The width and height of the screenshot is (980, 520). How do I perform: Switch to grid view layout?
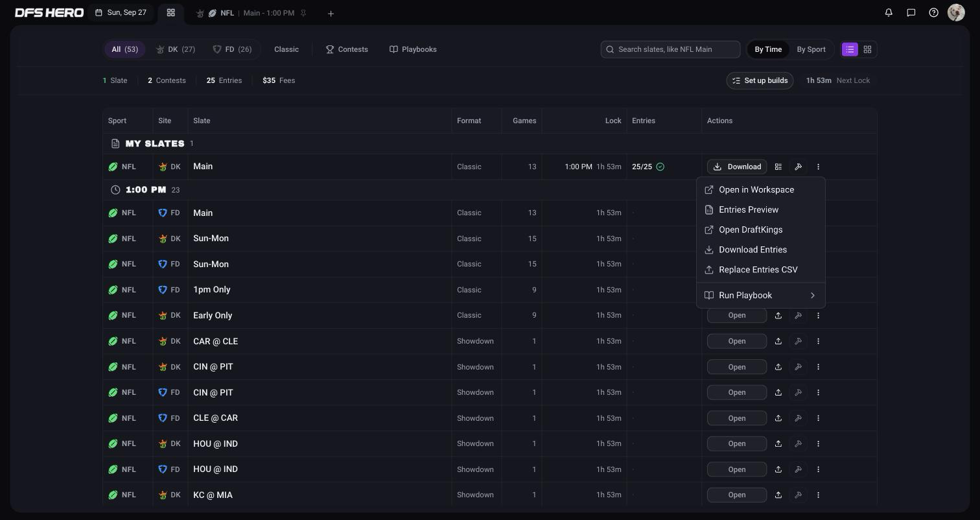pos(867,49)
